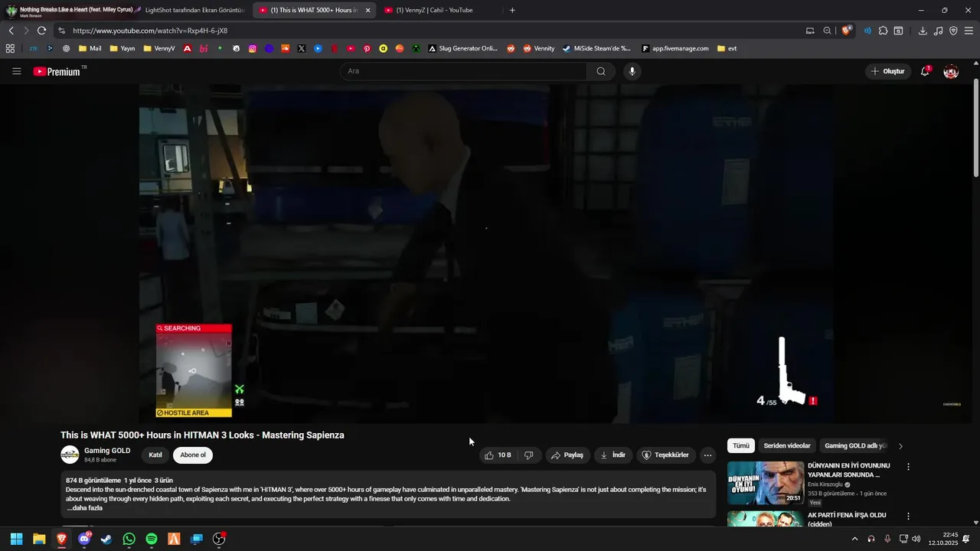Viewport: 980px width, 551px height.
Task: Like the video with the thumbs-up button
Action: pyautogui.click(x=497, y=455)
